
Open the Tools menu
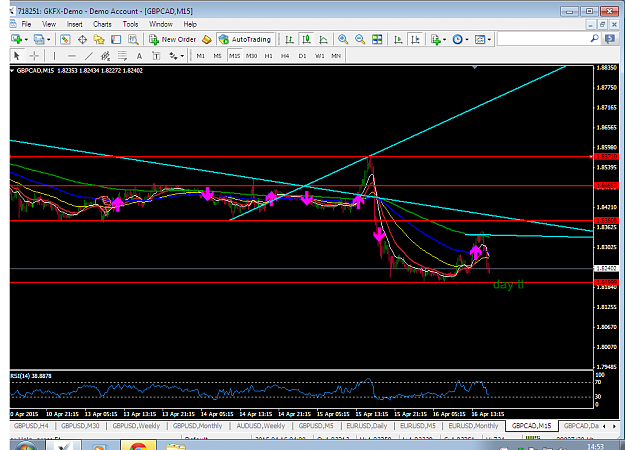point(130,24)
